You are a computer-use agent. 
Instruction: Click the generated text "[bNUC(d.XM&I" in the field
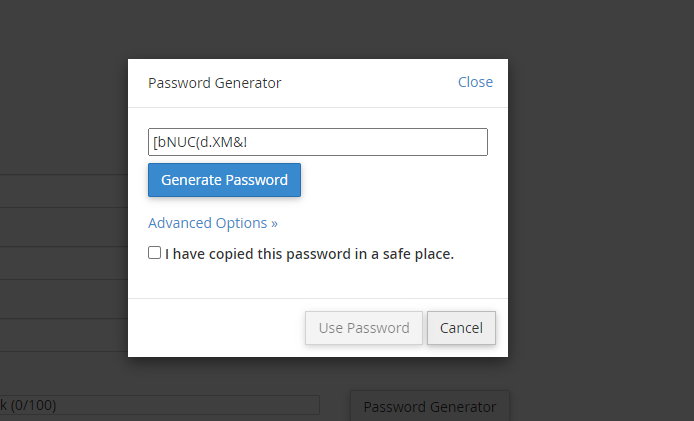(x=199, y=142)
